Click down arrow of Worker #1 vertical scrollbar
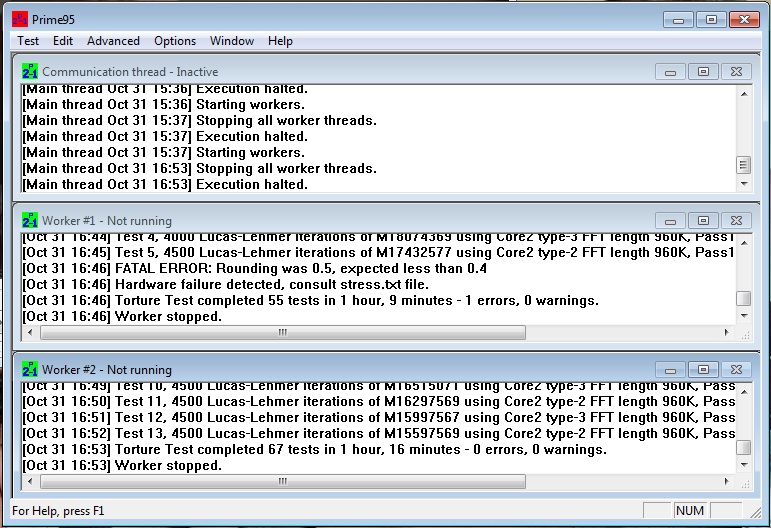This screenshot has width=771, height=528. coord(744,316)
